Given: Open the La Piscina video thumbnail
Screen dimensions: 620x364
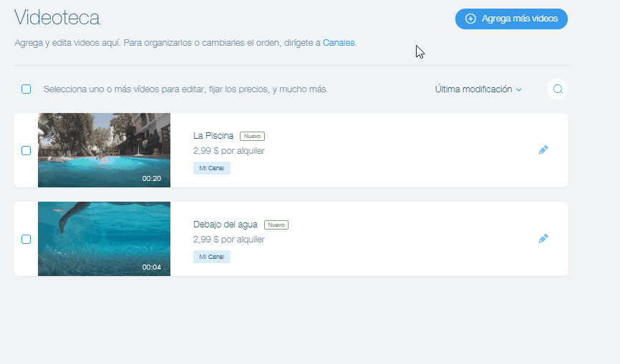Looking at the screenshot, I should 104,150.
